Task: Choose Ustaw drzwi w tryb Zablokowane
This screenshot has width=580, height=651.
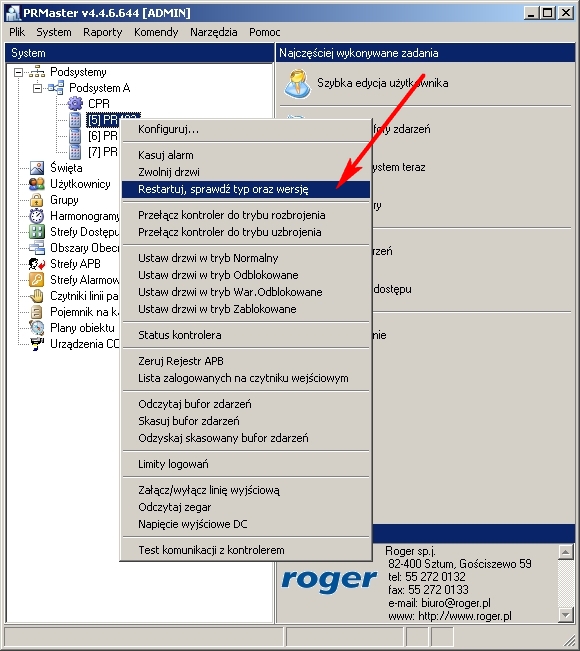Action: pyautogui.click(x=246, y=309)
